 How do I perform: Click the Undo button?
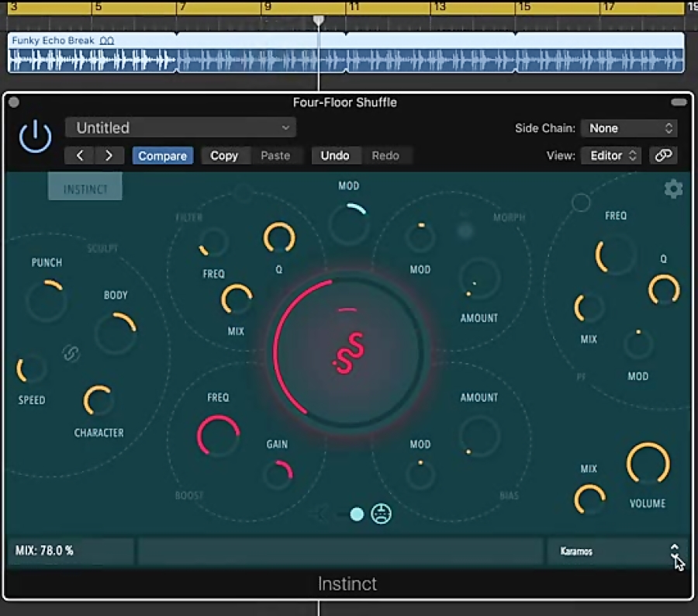click(x=336, y=155)
